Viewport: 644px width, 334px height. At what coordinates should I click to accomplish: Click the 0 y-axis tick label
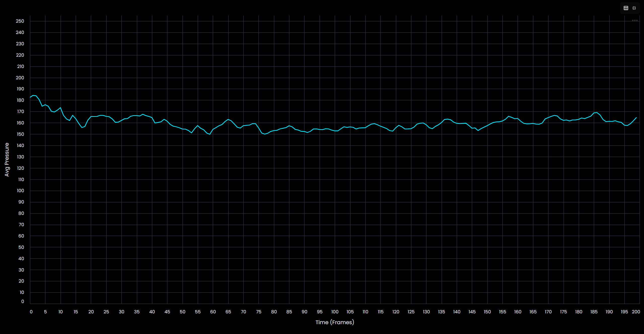pyautogui.click(x=23, y=301)
